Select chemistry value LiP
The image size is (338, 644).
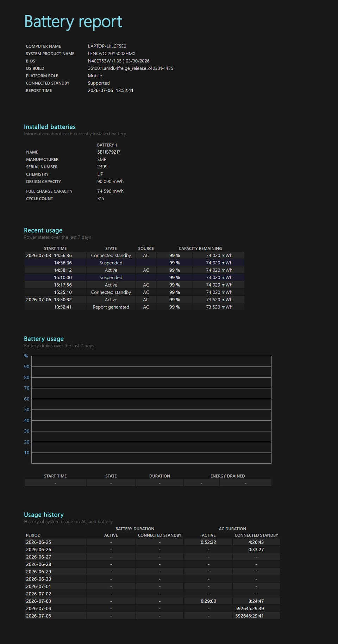[x=100, y=174]
